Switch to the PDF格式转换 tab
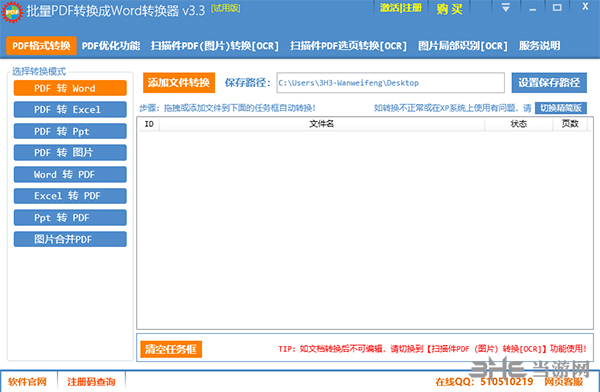The width and height of the screenshot is (600, 392). [41, 46]
